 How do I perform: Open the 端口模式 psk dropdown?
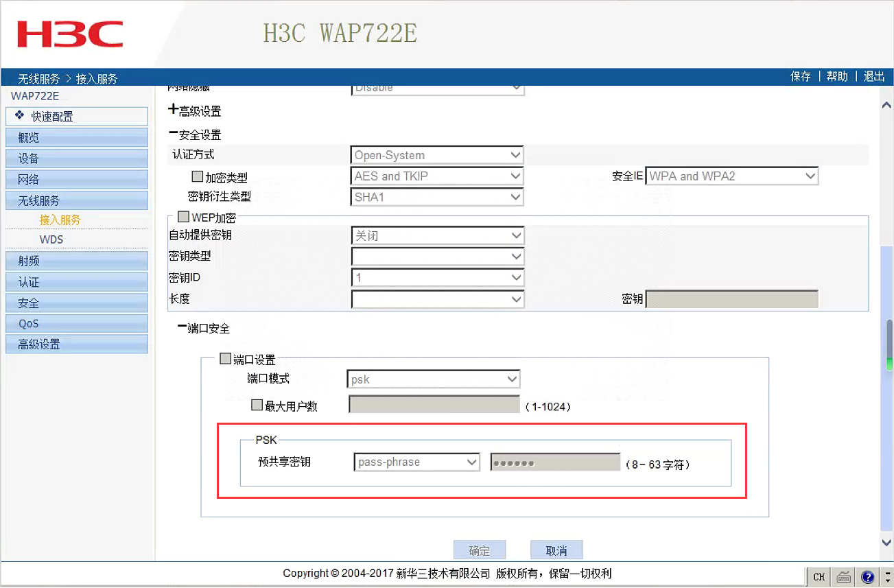434,379
